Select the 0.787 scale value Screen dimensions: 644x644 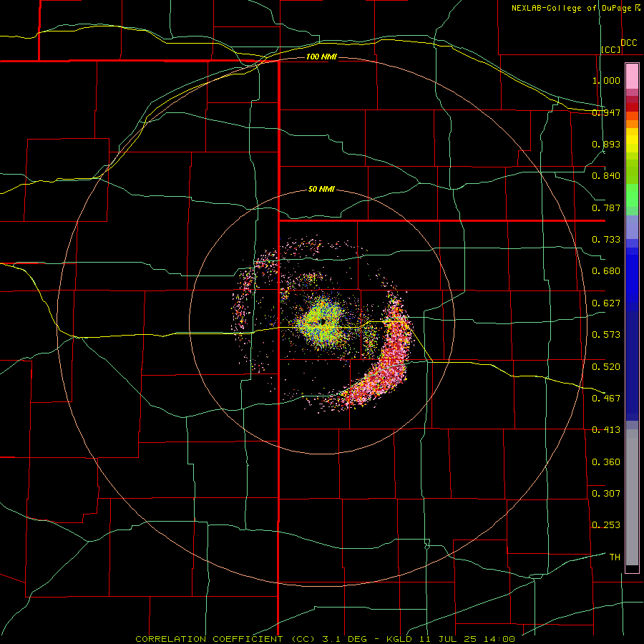point(606,208)
